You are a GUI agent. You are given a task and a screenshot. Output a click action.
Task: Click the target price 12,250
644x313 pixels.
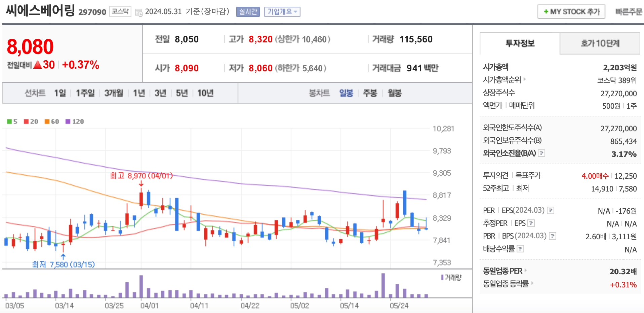(626, 176)
